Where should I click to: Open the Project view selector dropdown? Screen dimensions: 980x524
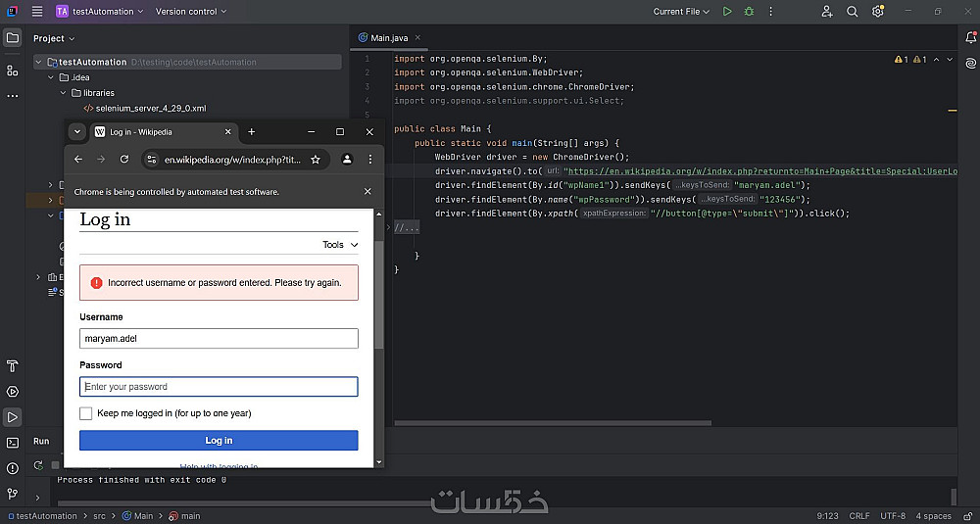[54, 38]
